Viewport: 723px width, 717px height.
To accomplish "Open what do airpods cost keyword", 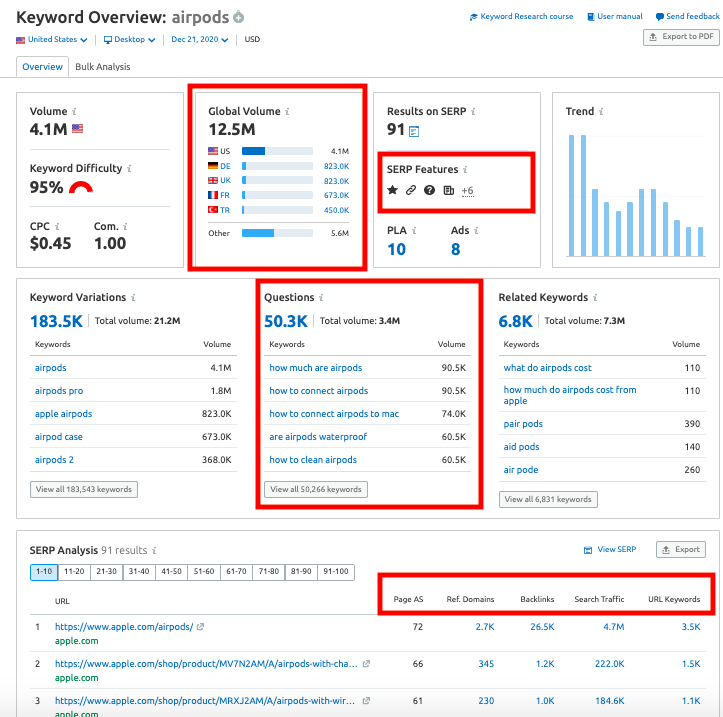I will point(547,368).
